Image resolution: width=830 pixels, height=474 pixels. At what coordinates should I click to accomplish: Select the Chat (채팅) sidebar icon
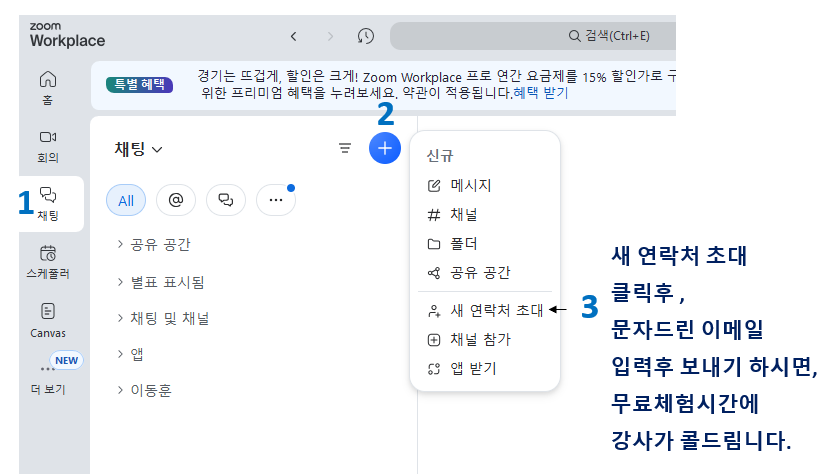(48, 204)
